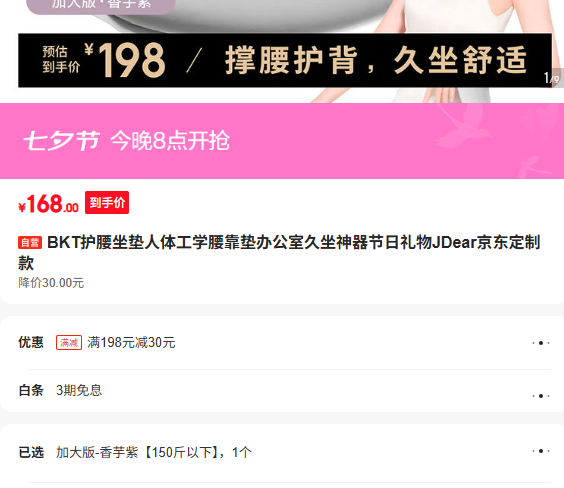Tap the ¥168.00 price
Screen dimensions: 564x488
[49, 204]
